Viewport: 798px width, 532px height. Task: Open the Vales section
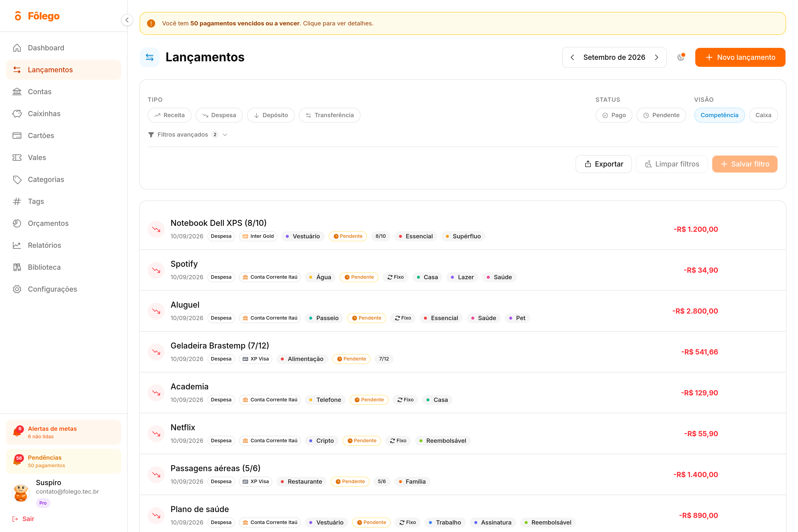63,157
